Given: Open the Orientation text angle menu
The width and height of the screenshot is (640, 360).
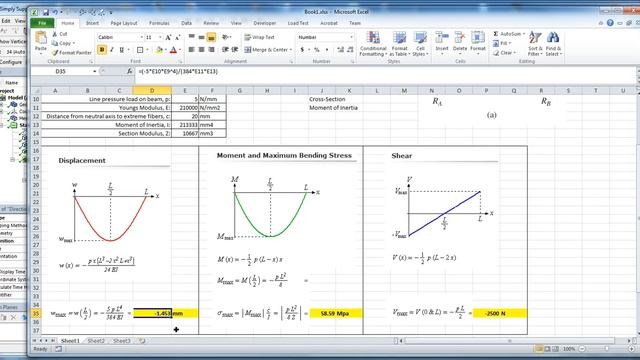Looking at the screenshot, I should click(226, 37).
